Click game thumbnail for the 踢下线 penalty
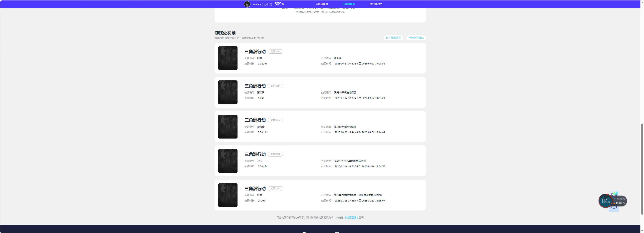This screenshot has width=644, height=233. point(228,58)
